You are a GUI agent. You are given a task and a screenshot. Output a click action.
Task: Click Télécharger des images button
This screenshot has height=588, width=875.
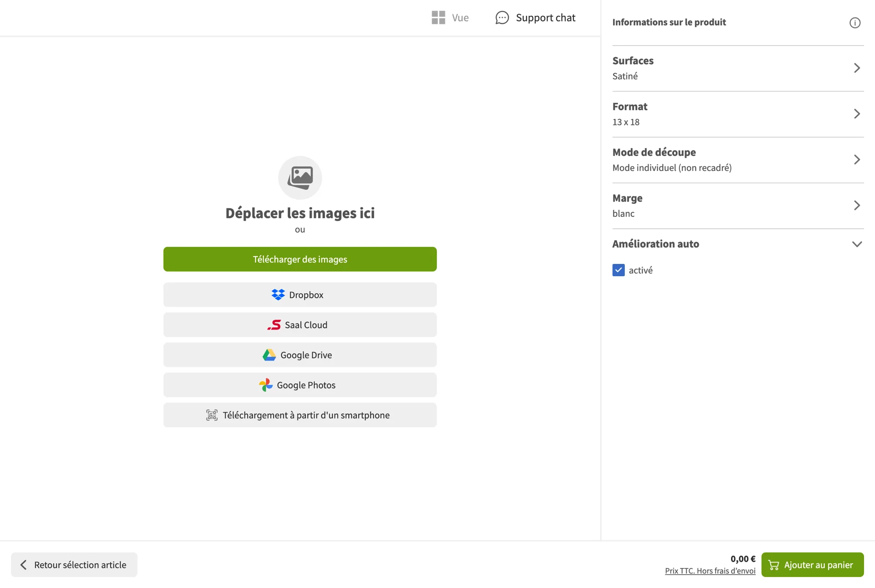coord(300,259)
